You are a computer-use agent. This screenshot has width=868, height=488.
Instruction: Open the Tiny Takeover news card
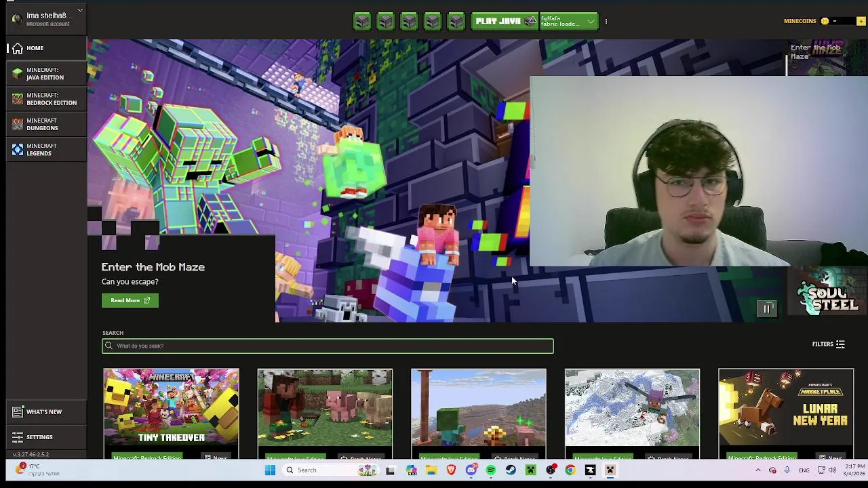pos(172,413)
